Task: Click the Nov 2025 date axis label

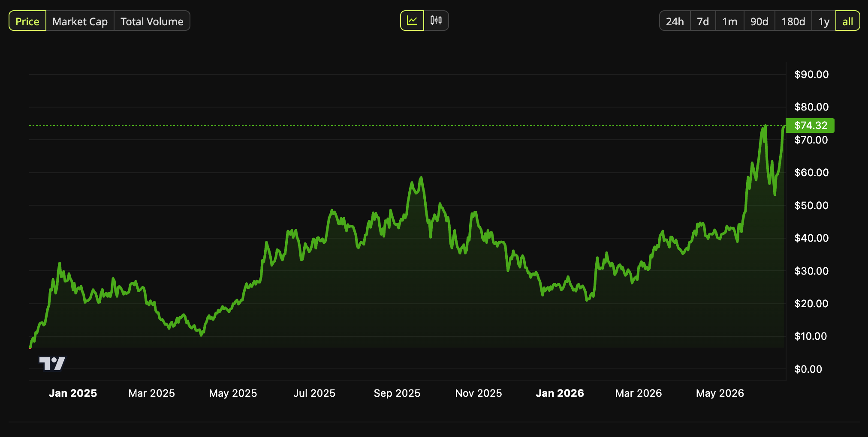Action: [479, 393]
